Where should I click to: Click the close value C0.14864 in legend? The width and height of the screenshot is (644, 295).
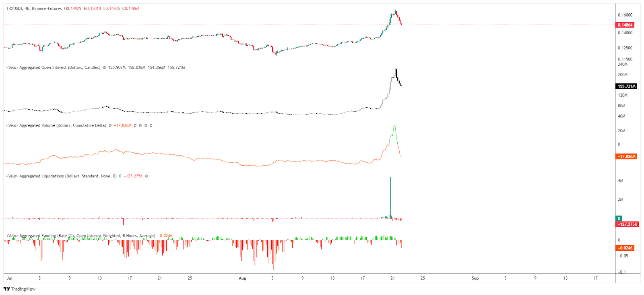131,8
